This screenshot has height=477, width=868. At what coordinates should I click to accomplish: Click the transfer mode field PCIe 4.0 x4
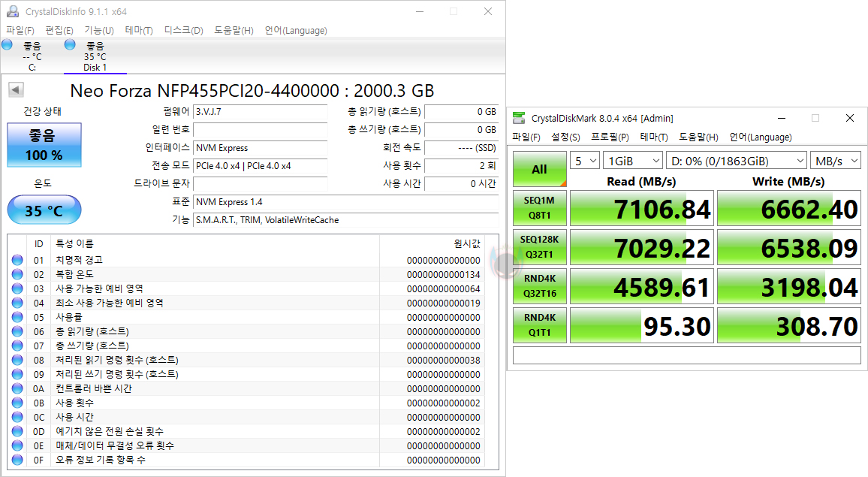click(261, 166)
